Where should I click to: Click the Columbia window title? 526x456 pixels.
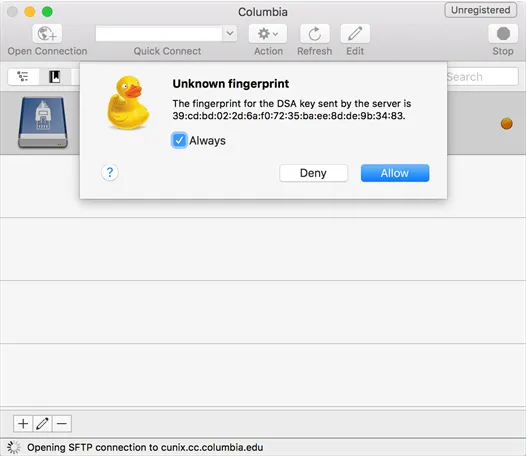(x=263, y=12)
